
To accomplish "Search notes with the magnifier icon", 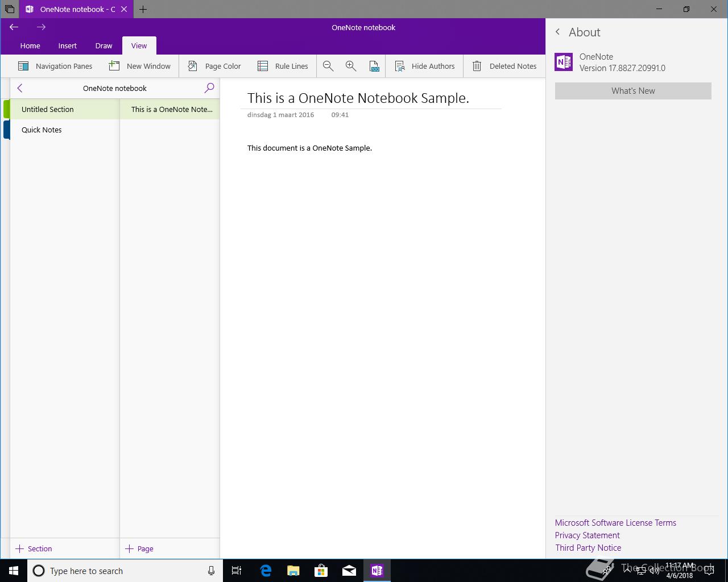I will coord(209,88).
